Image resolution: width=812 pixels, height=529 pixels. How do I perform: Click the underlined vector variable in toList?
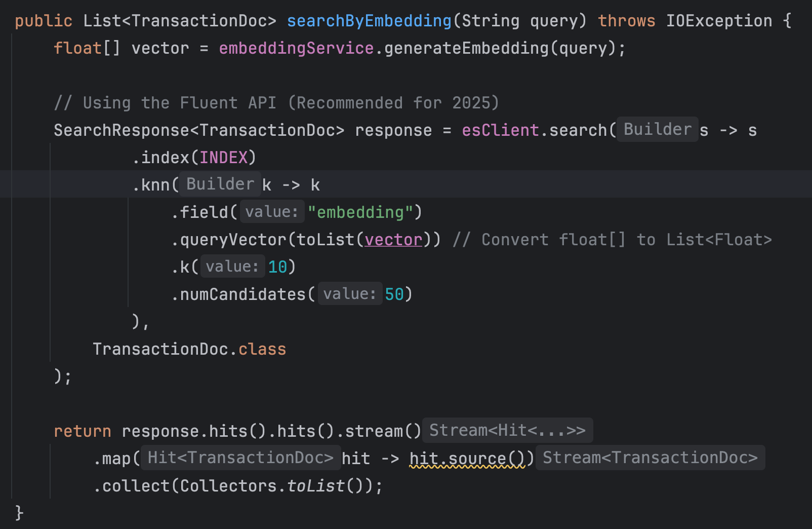click(393, 240)
